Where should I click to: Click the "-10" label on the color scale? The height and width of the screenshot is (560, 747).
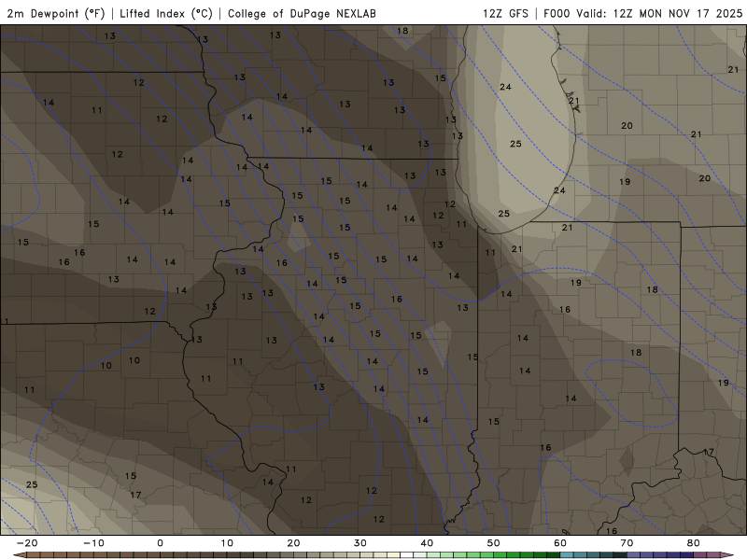click(x=93, y=543)
